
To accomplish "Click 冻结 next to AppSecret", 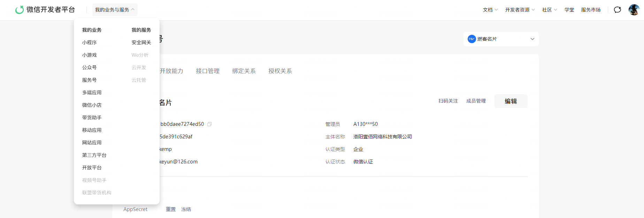I will (x=186, y=209).
